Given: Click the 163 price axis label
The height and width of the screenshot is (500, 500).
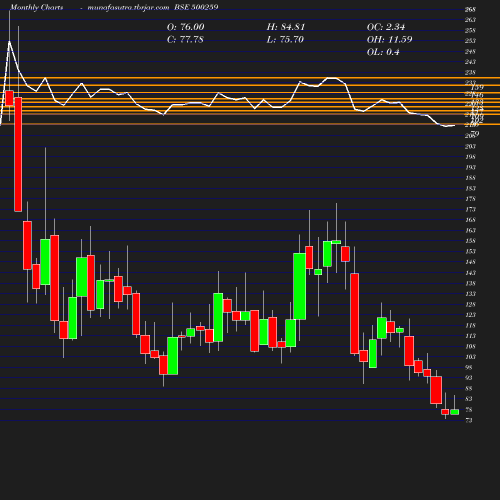Looking at the screenshot, I should [x=470, y=231].
